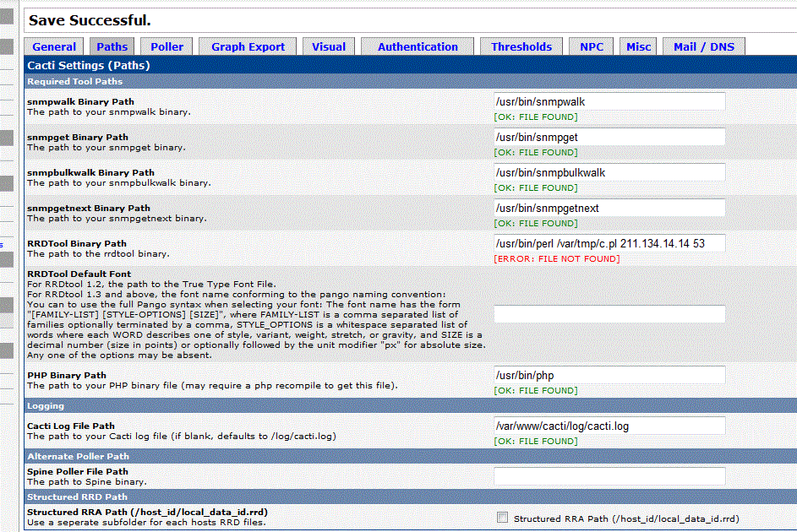Click OK: FILE FOUND under snmpbulkwalk path
Image resolution: width=797 pixels, height=532 pixels.
[x=536, y=187]
